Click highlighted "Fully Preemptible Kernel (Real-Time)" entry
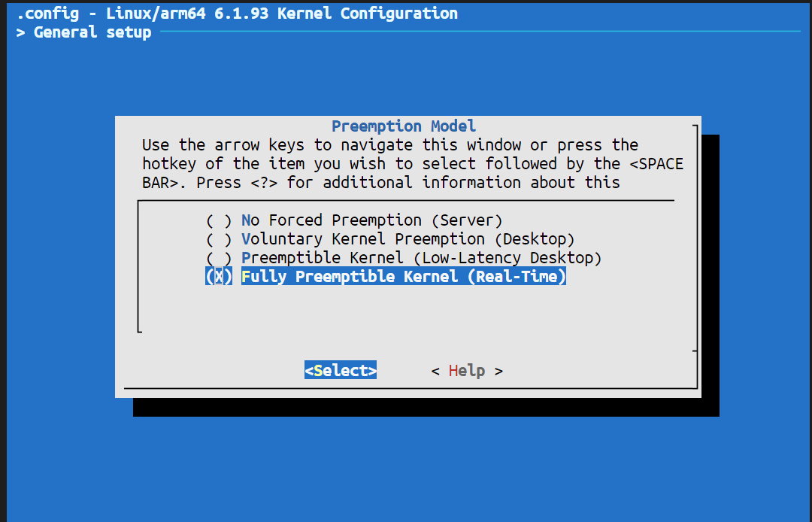The image size is (812, 522). click(403, 277)
